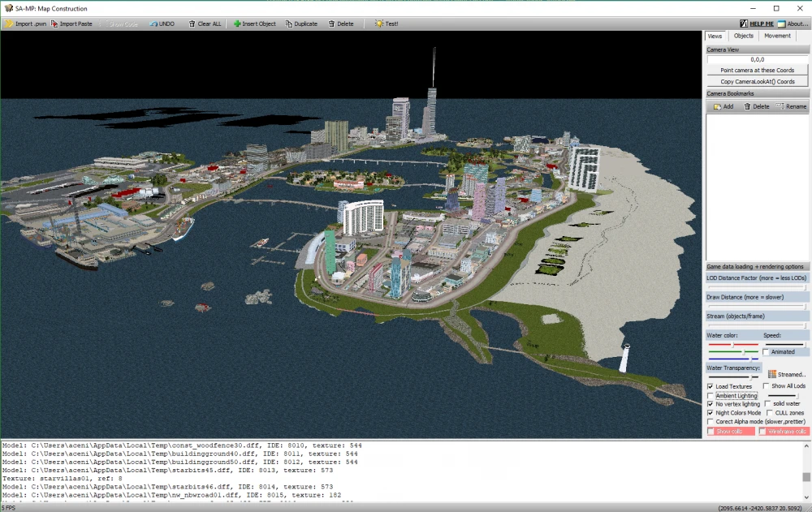Viewport: 812px width, 512px height.
Task: Click the green Water color slider
Action: (733, 352)
